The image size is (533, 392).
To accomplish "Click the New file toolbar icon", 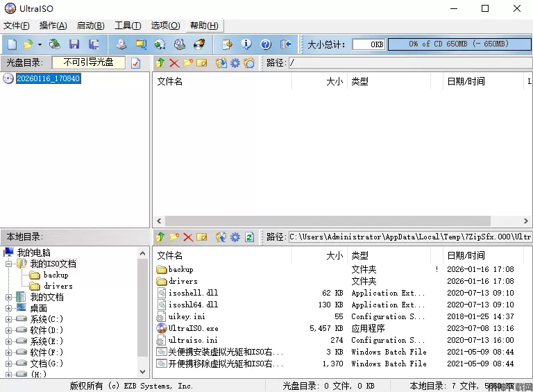I will pos(12,44).
